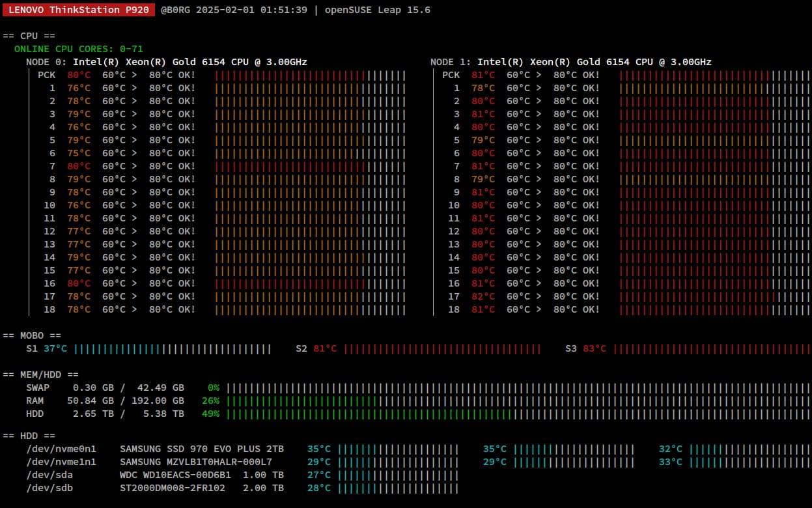812x508 pixels.
Task: Click the /dev/nvme0n1 device path
Action: [x=61, y=449]
